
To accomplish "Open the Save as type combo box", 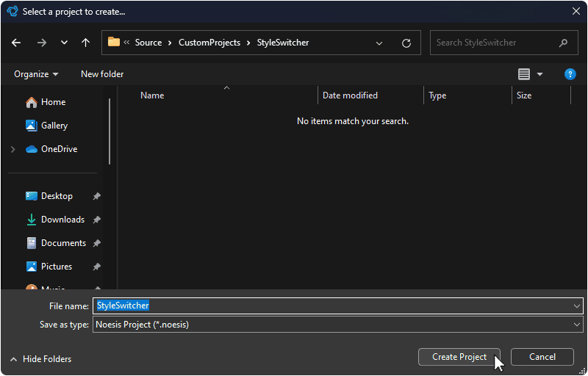I will coord(338,325).
